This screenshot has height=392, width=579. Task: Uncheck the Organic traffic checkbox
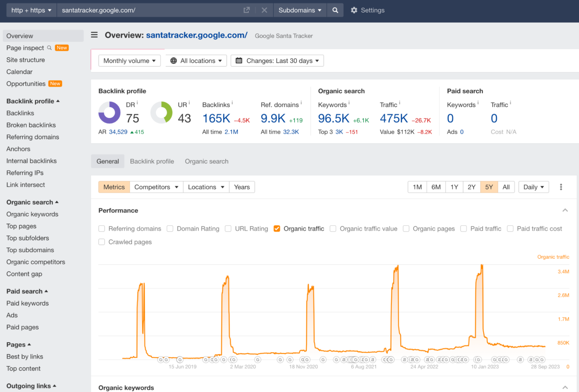tap(277, 229)
